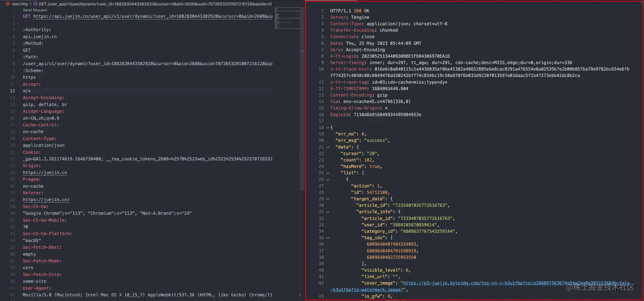Collapse the "article_info" object fold arrow
This screenshot has height=301, width=644.
(328, 212)
